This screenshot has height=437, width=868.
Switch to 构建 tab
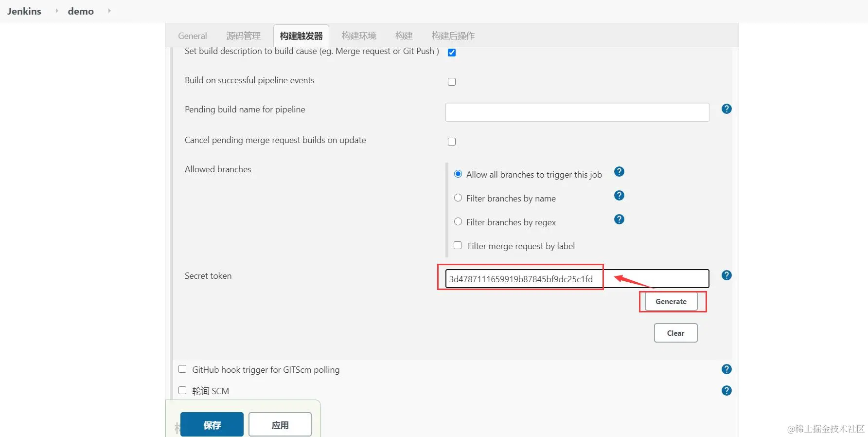pyautogui.click(x=404, y=36)
